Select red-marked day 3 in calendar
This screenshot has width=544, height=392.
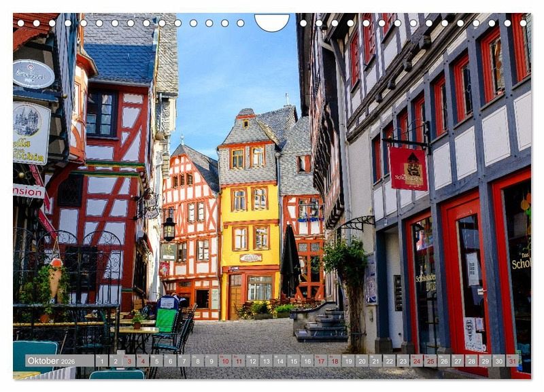[x=129, y=361]
